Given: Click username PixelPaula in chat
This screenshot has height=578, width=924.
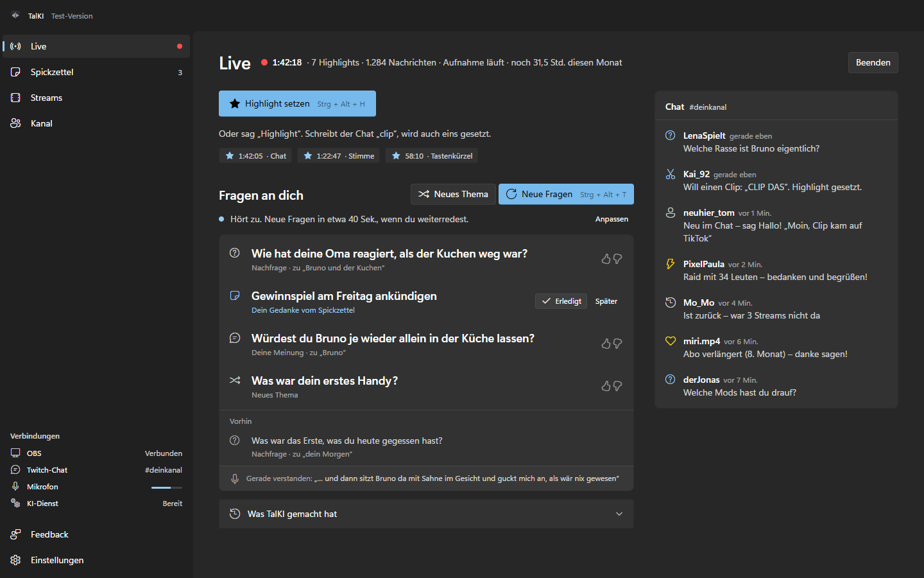Looking at the screenshot, I should (x=704, y=264).
